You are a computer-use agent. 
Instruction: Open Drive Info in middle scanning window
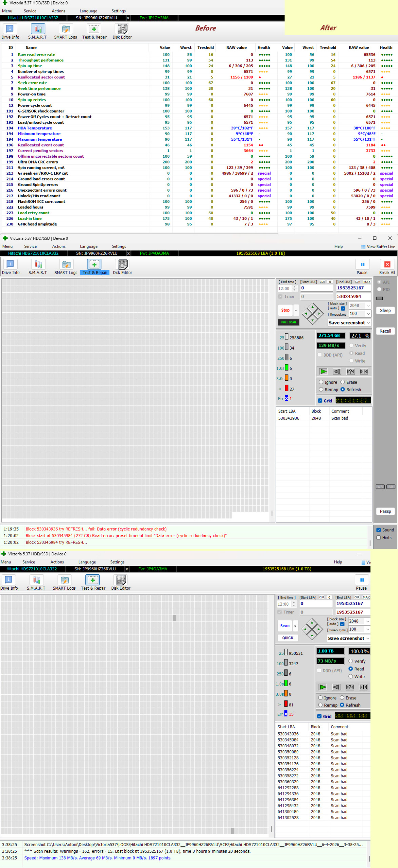pyautogui.click(x=11, y=267)
